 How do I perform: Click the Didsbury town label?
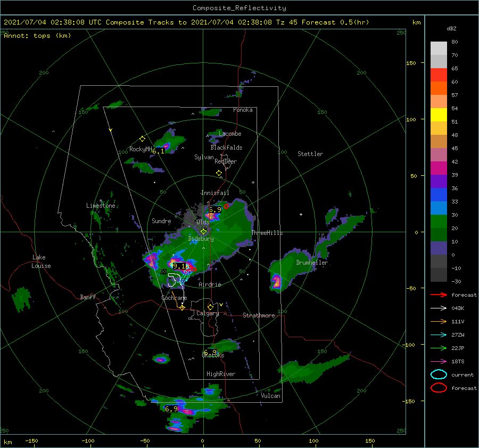(x=201, y=239)
